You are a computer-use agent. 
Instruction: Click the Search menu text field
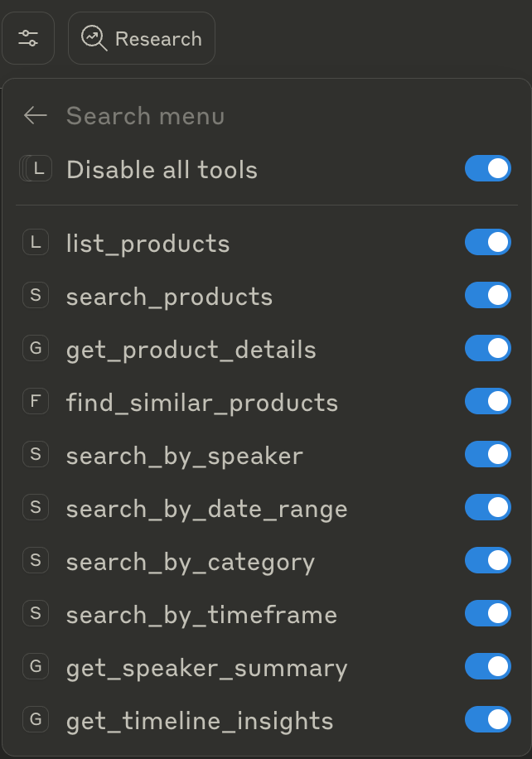tap(146, 116)
